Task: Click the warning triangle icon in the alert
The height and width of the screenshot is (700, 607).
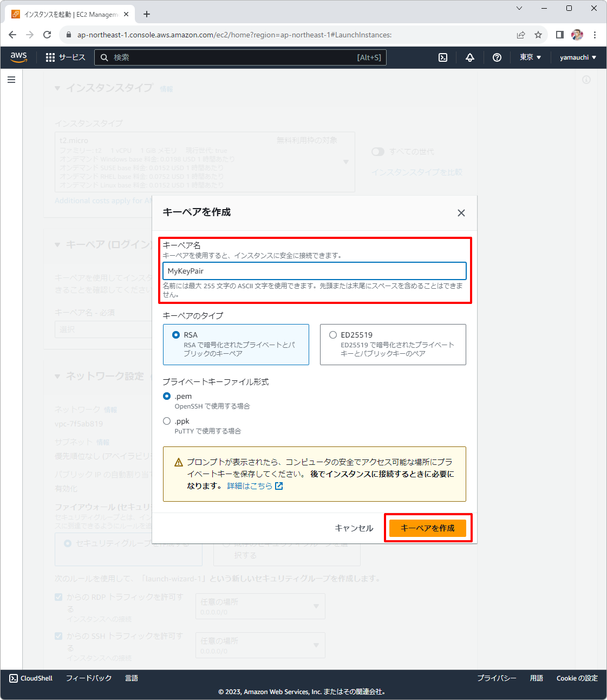Action: point(179,462)
